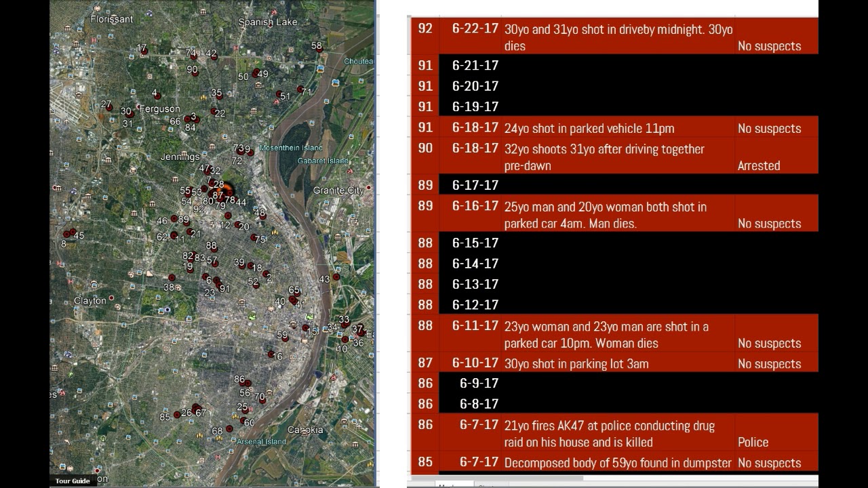The width and height of the screenshot is (868, 488).
Task: Click the Granite City place label
Action: 338,190
